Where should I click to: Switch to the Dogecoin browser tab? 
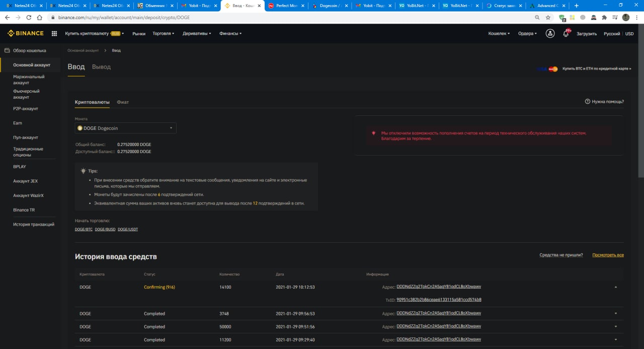[x=329, y=6]
